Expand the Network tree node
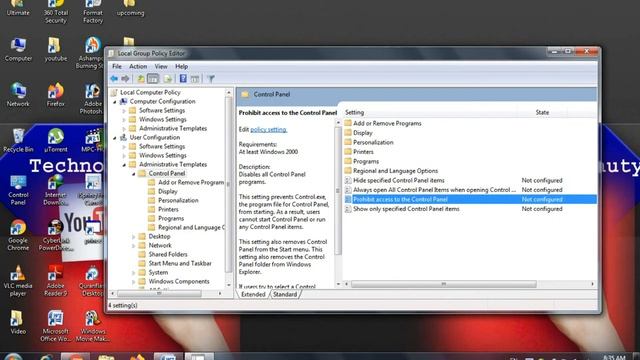 [x=133, y=245]
